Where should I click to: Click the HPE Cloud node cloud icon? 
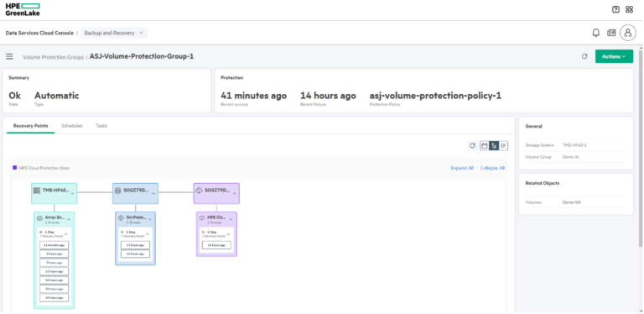point(202,218)
